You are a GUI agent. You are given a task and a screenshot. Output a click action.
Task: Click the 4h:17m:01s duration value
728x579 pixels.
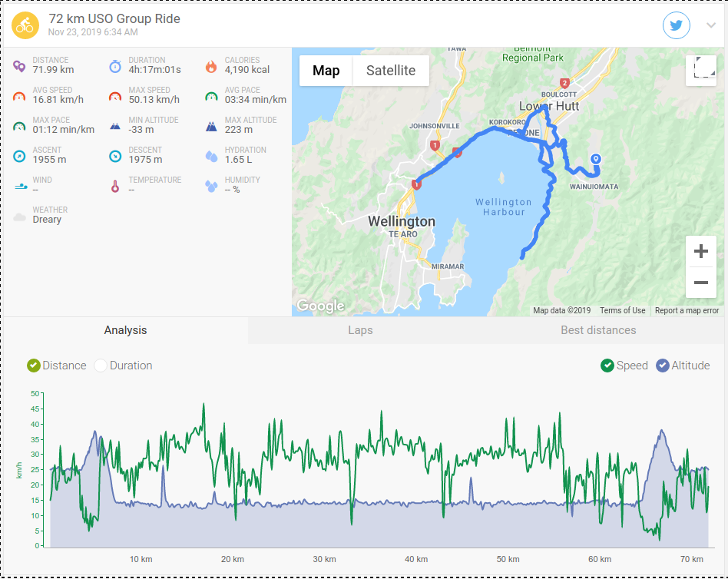click(x=154, y=70)
